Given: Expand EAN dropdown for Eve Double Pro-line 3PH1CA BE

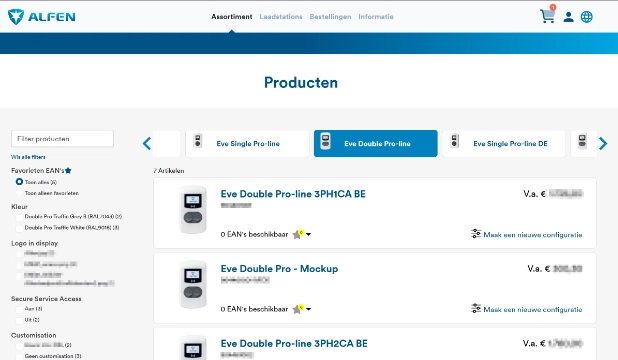Looking at the screenshot, I should [x=309, y=235].
